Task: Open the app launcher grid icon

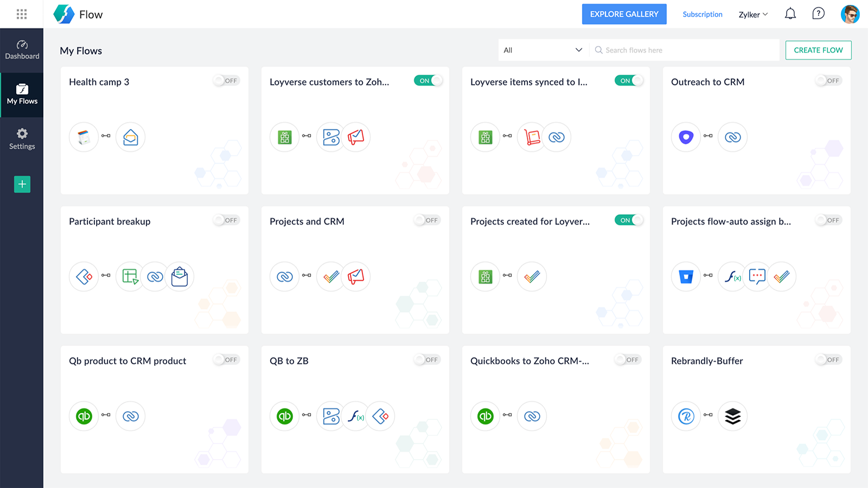Action: click(x=22, y=14)
